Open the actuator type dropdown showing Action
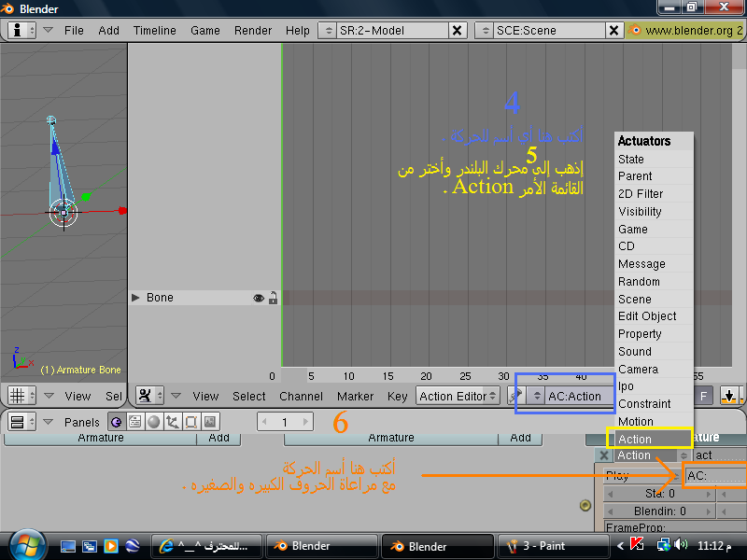Viewport: 747px width, 560px height. 653,455
